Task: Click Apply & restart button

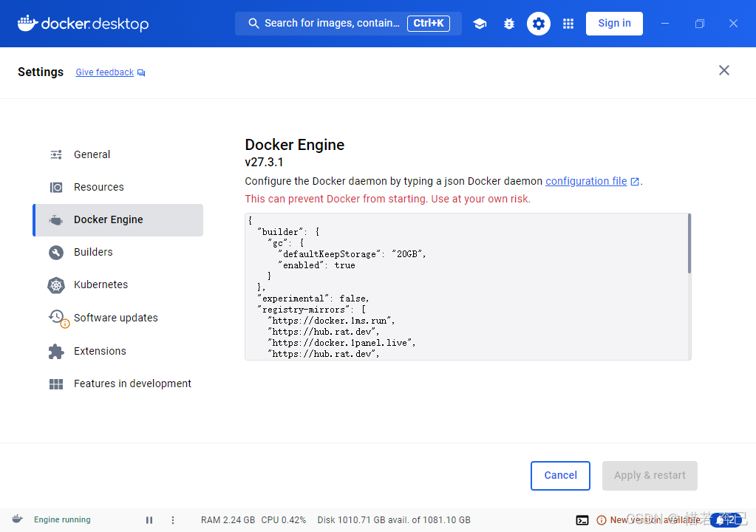Action: click(650, 476)
